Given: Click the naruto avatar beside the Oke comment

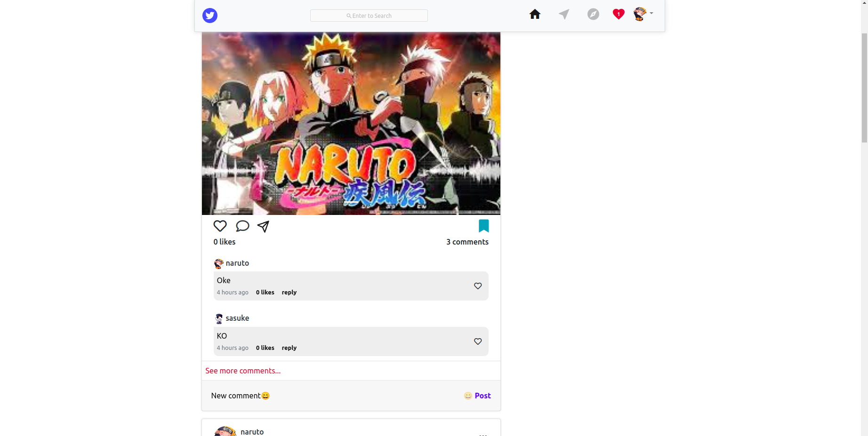Looking at the screenshot, I should pos(218,263).
